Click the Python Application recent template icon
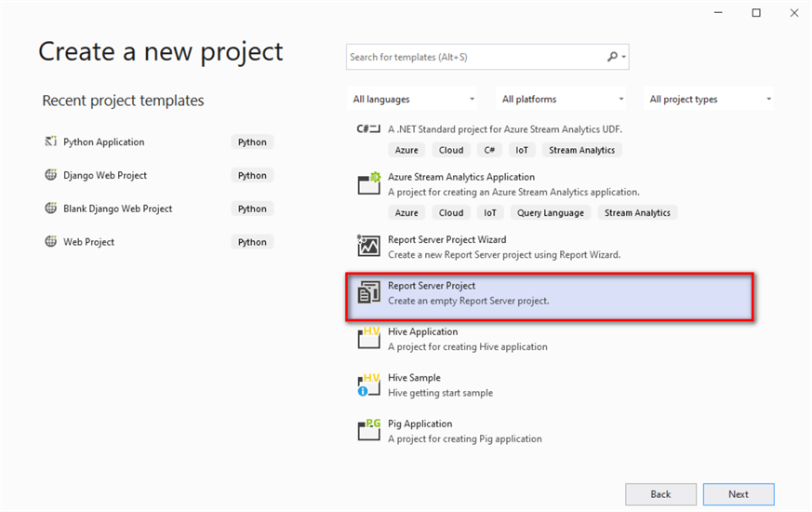The height and width of the screenshot is (512, 812). coord(51,142)
